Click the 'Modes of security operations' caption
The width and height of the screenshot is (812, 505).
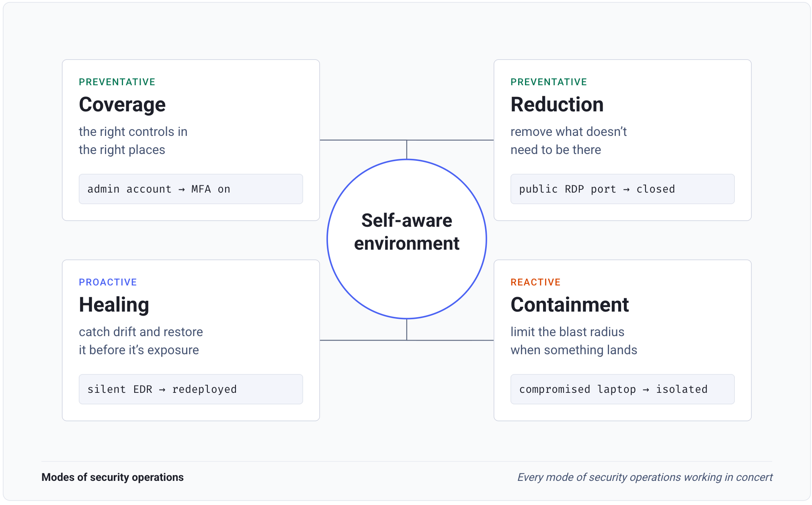coord(113,477)
